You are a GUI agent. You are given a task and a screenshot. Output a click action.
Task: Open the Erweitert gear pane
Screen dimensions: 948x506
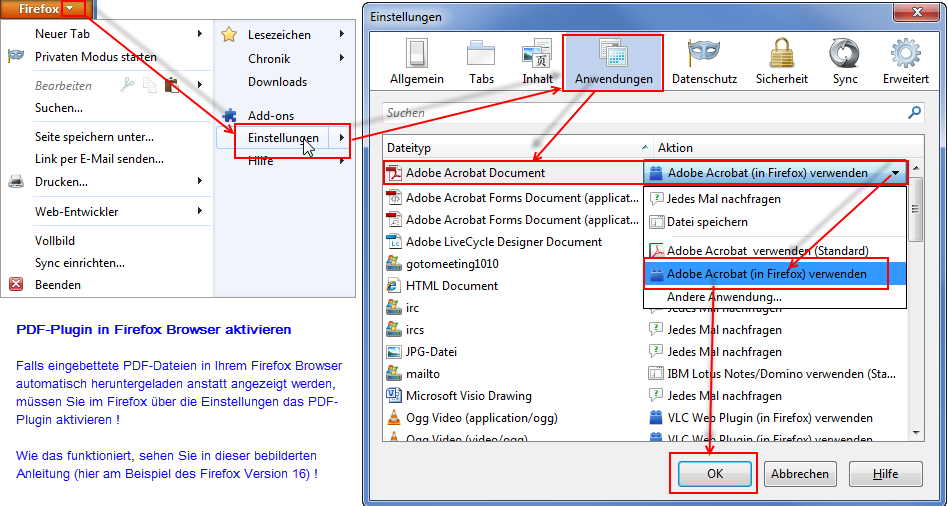click(906, 62)
